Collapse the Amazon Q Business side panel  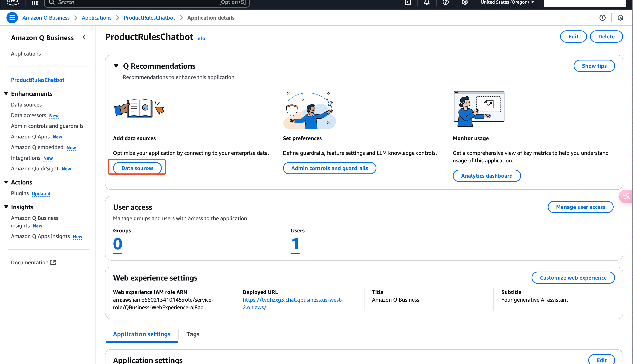[x=84, y=37]
